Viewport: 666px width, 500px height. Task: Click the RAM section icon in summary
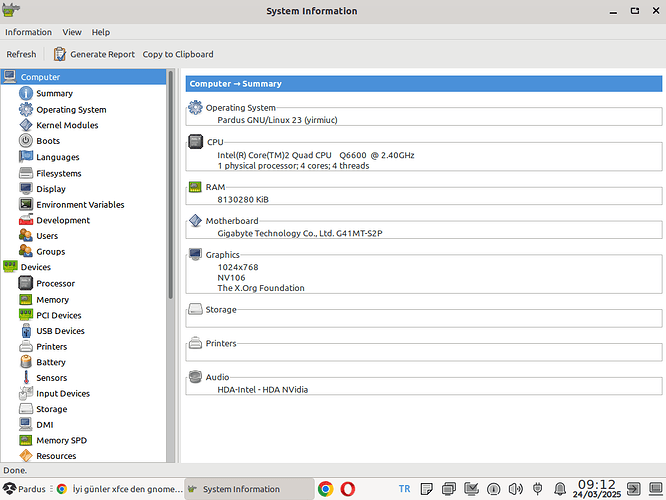coord(195,187)
